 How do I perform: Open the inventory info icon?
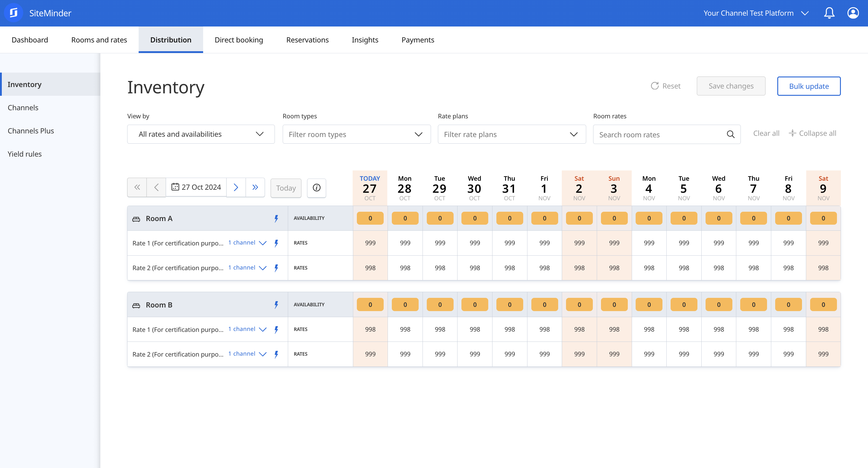(316, 188)
